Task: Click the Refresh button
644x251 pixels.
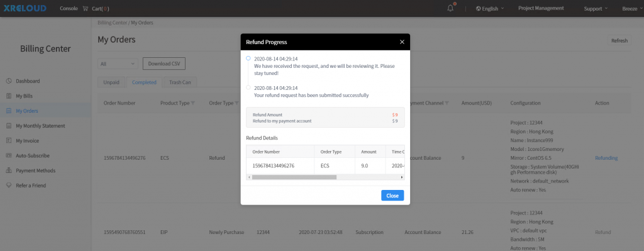Action: pos(619,41)
